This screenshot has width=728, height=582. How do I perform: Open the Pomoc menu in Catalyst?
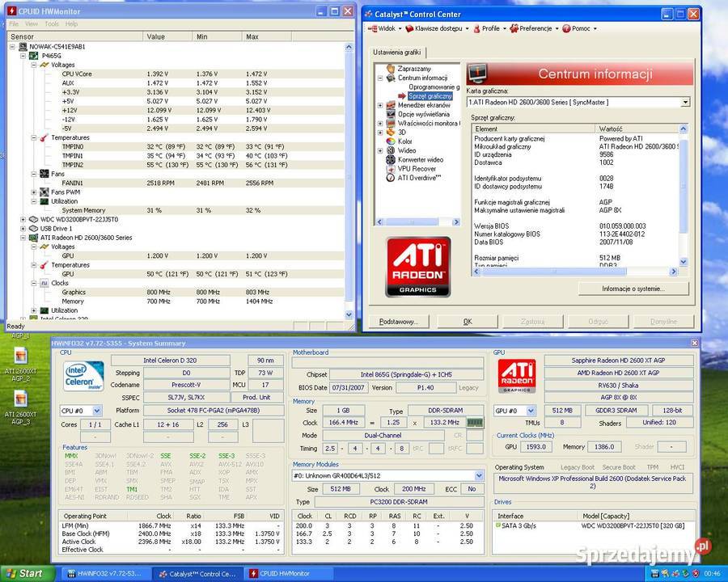pos(579,28)
